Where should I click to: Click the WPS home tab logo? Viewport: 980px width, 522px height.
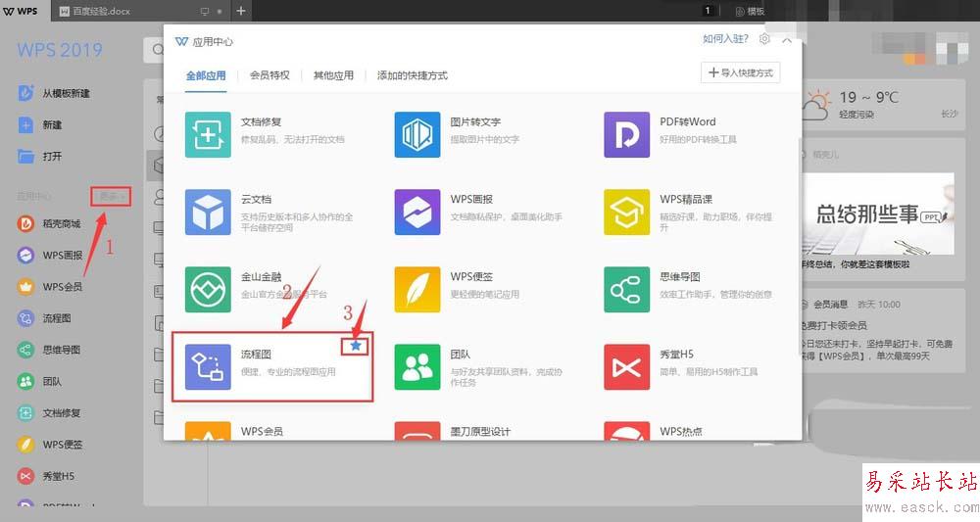[21, 11]
